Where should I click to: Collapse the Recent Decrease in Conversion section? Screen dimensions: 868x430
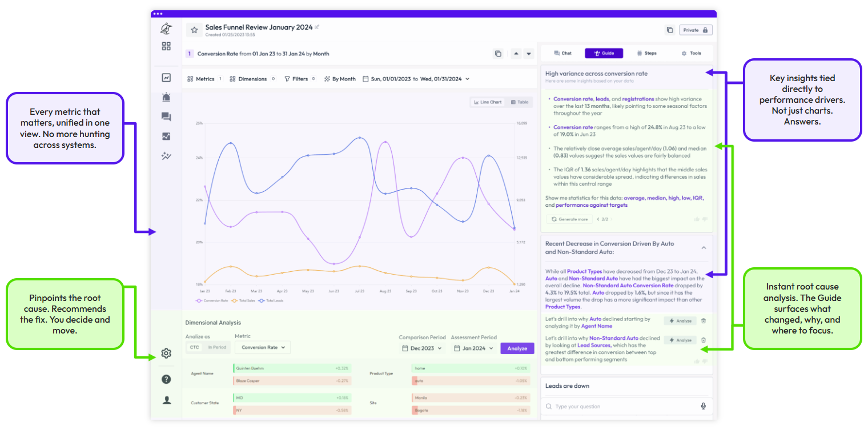[704, 248]
